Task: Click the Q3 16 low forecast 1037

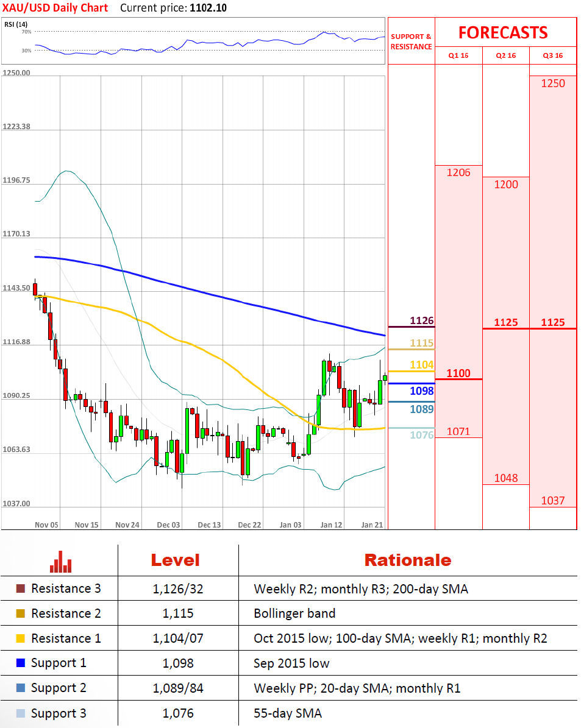Action: pyautogui.click(x=553, y=501)
